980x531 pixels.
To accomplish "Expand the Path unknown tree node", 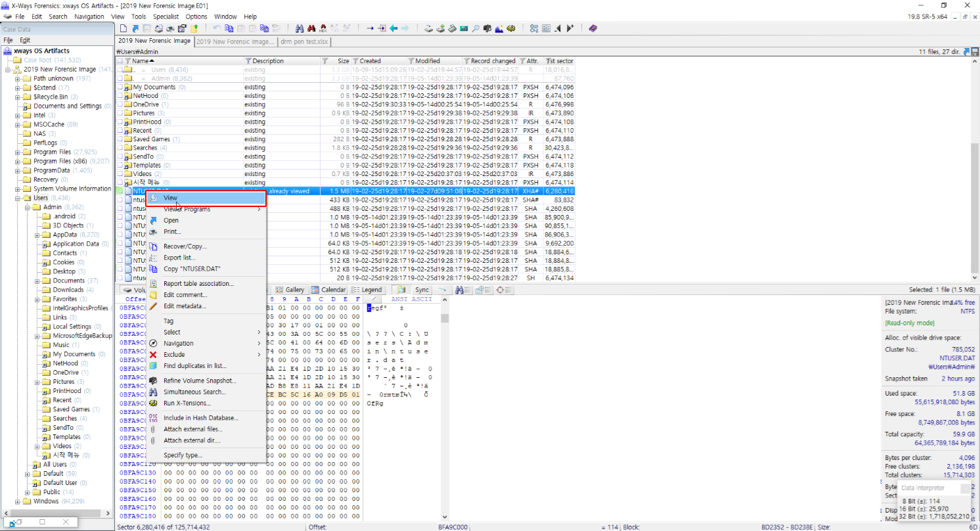I will 18,78.
